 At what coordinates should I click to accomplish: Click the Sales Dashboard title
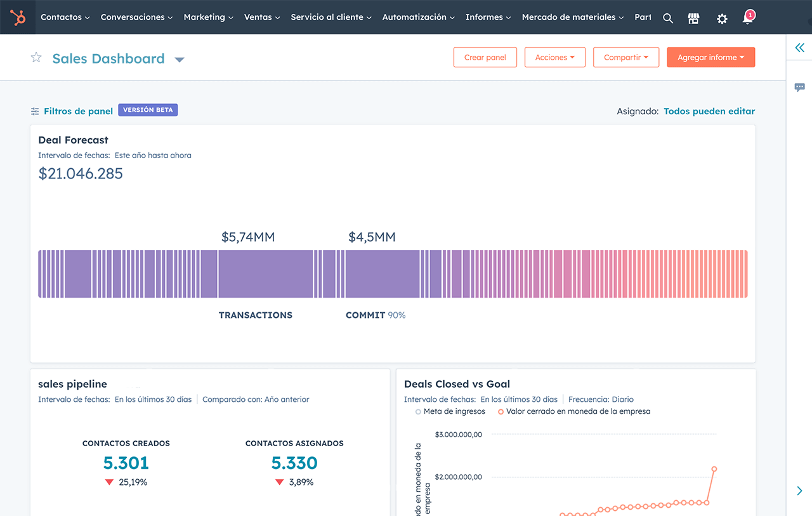[x=108, y=58]
